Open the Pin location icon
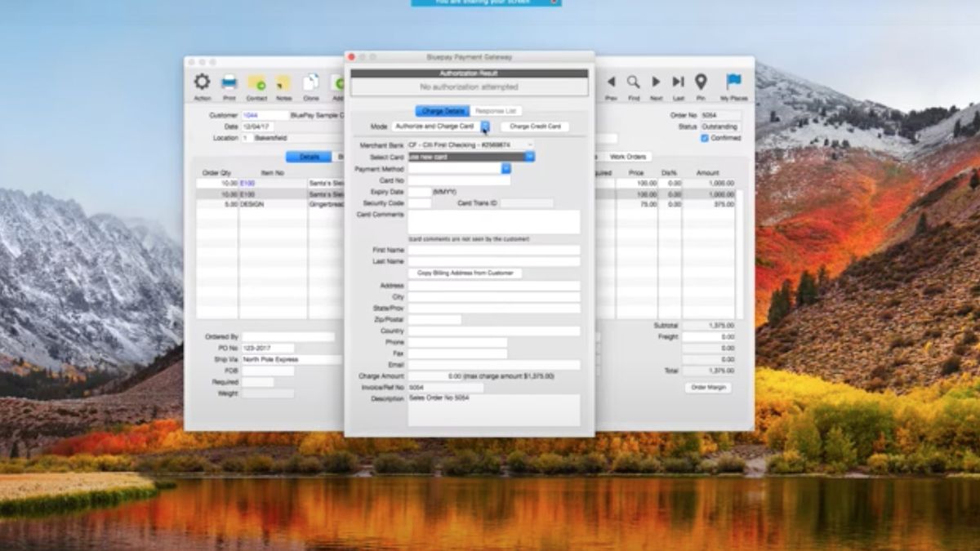Screen dimensions: 980x551 699,82
